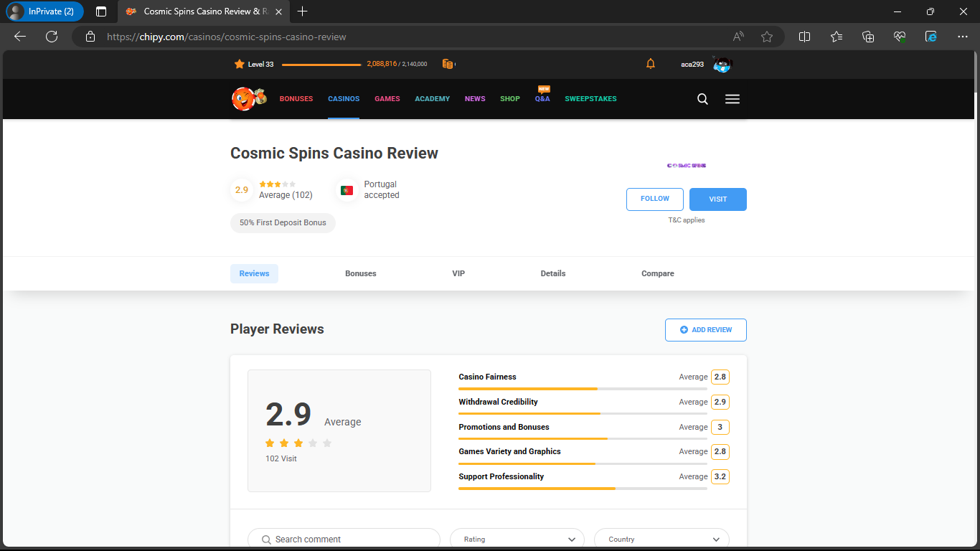Viewport: 980px width, 551px height.
Task: Open the hamburger menu icon
Action: click(x=732, y=99)
